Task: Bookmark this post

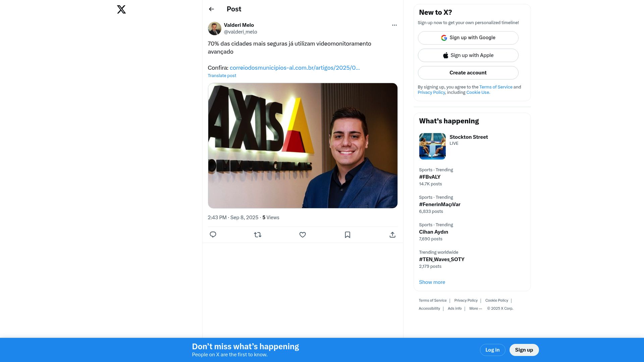Action: (x=347, y=235)
